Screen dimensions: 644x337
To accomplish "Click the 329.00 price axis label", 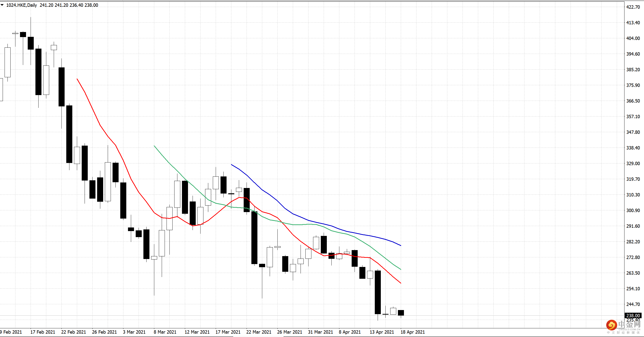I will [633, 163].
